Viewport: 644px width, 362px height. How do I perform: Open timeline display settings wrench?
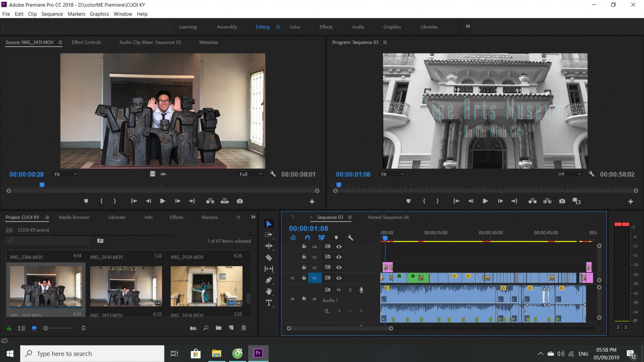pyautogui.click(x=350, y=238)
